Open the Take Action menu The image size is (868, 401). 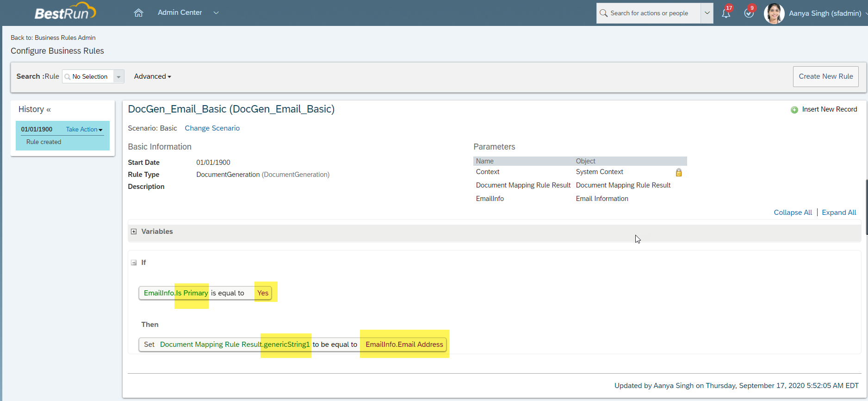(x=84, y=129)
